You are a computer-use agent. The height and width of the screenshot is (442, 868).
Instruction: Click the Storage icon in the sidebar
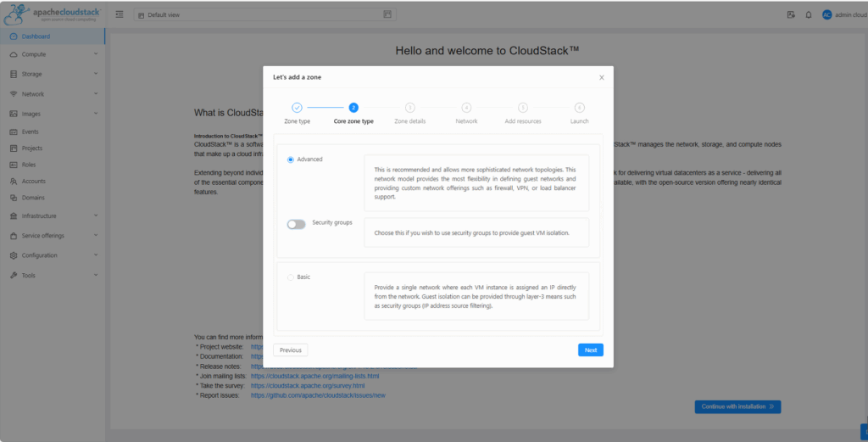14,74
